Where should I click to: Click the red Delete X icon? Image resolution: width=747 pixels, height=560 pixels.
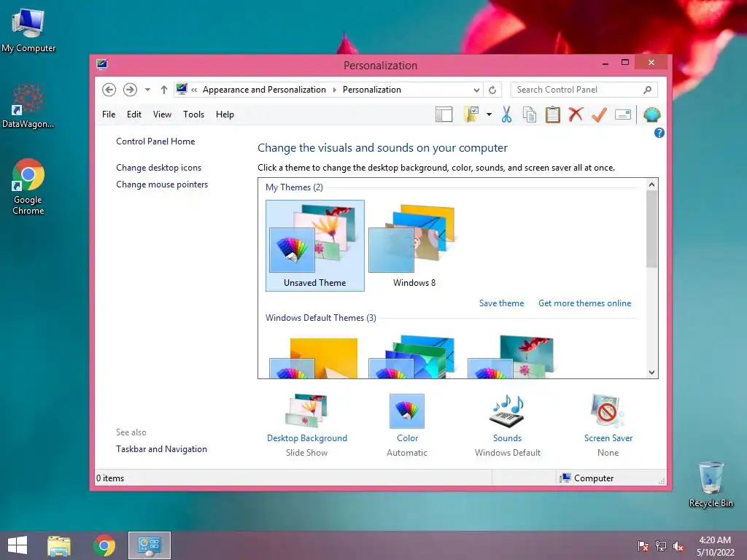click(x=576, y=114)
